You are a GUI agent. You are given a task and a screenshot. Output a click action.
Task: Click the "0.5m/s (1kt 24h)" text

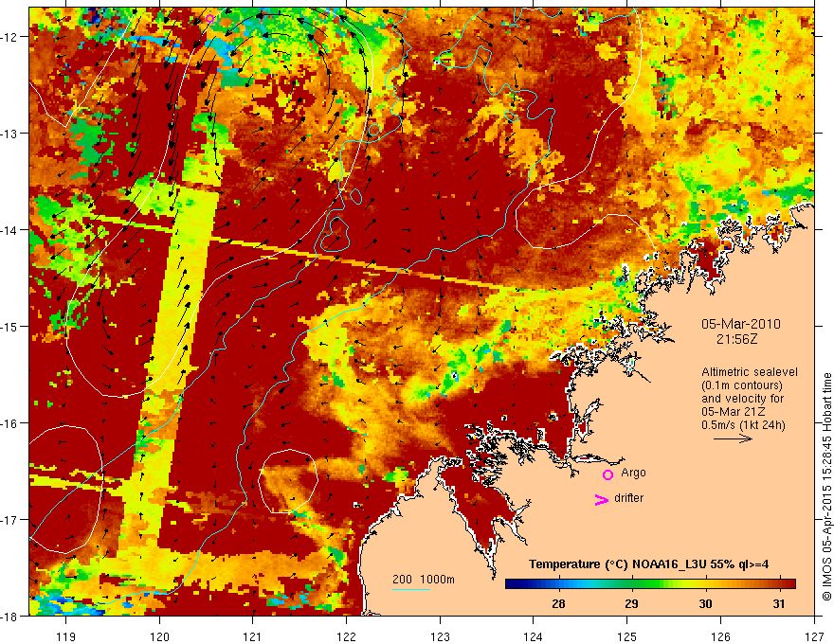pyautogui.click(x=743, y=425)
